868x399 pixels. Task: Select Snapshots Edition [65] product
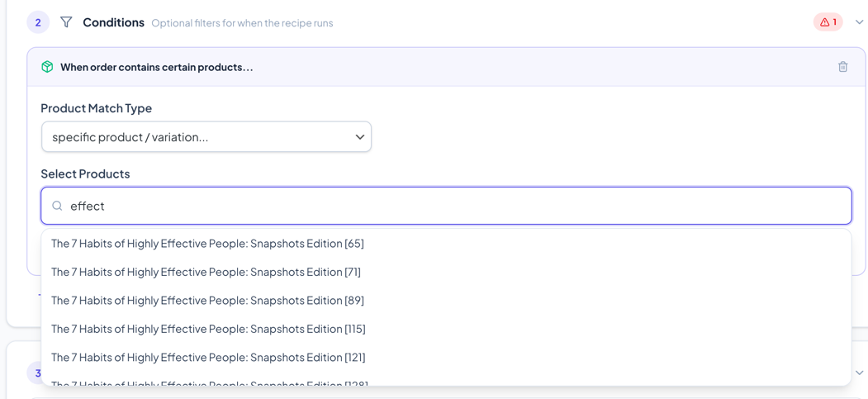[446, 244]
